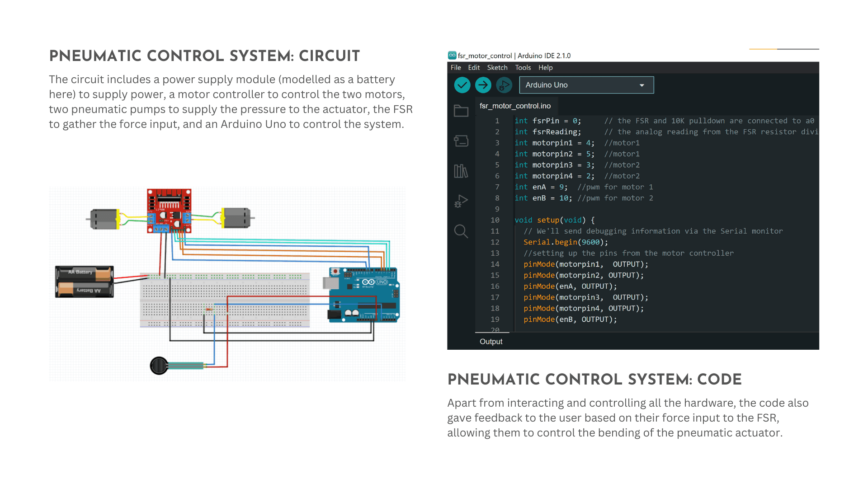Select the fsr_motor_control.ino tab
This screenshot has width=868, height=488.
click(x=515, y=106)
